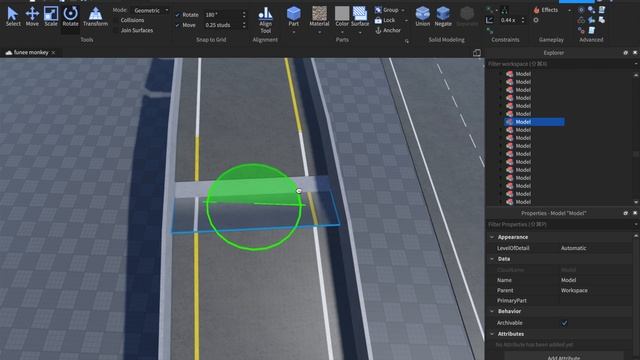Click the Move increment stepper arrows
The image size is (640, 360).
[x=244, y=25]
